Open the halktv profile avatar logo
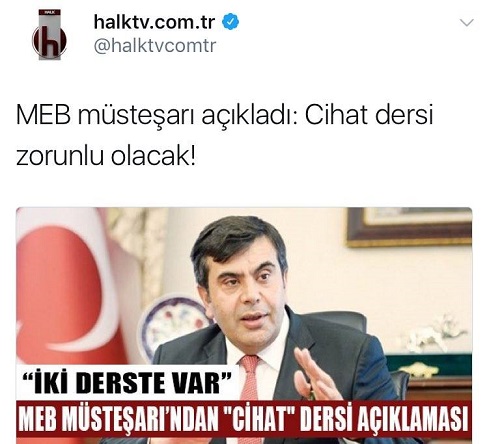The height and width of the screenshot is (444, 487). [50, 35]
